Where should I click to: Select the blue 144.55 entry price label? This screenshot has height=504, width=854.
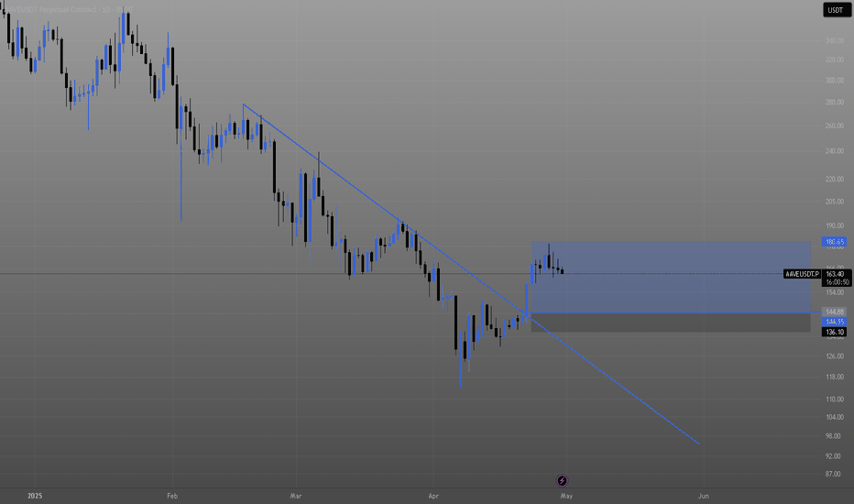coord(835,322)
